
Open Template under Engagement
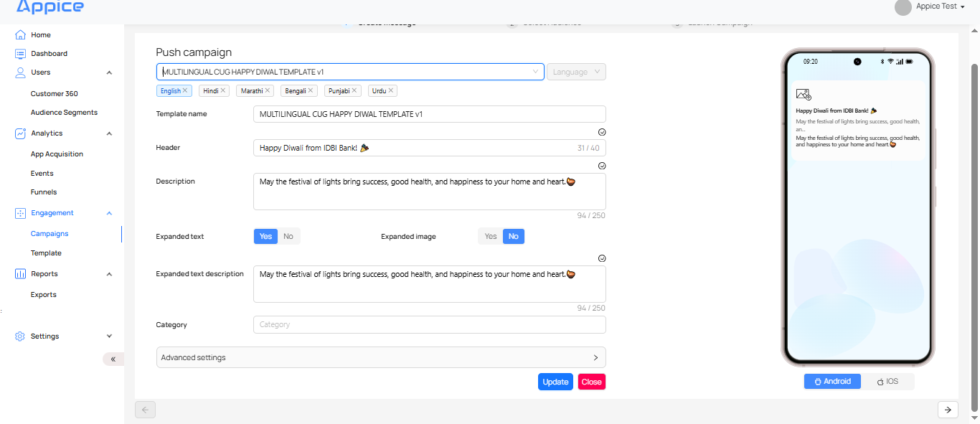tap(46, 253)
